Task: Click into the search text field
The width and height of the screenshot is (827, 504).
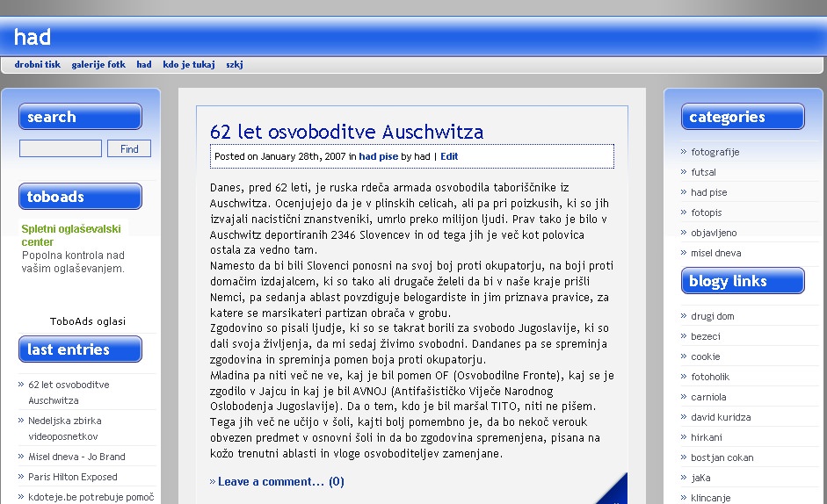Action: tap(61, 149)
